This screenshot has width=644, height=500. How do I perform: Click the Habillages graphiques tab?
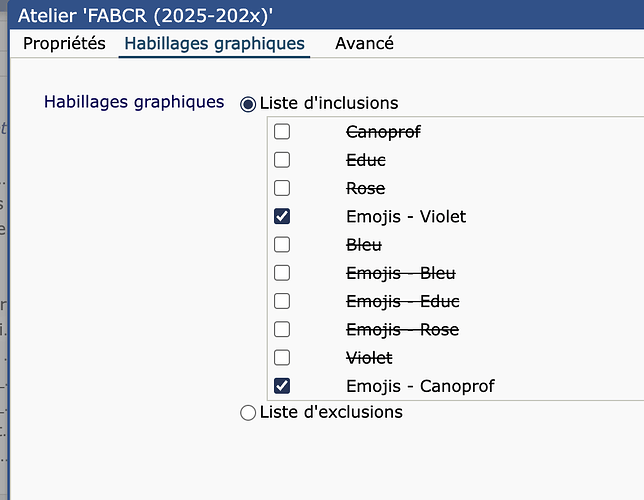[x=214, y=43]
